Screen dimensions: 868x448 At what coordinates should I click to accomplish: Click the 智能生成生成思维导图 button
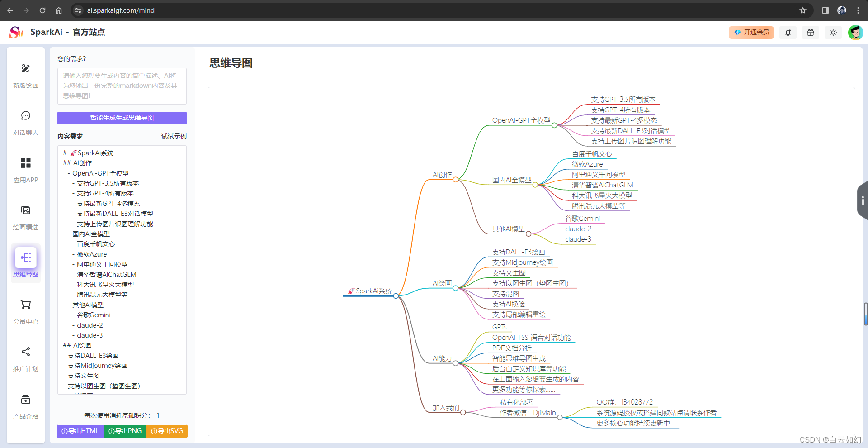click(x=122, y=118)
